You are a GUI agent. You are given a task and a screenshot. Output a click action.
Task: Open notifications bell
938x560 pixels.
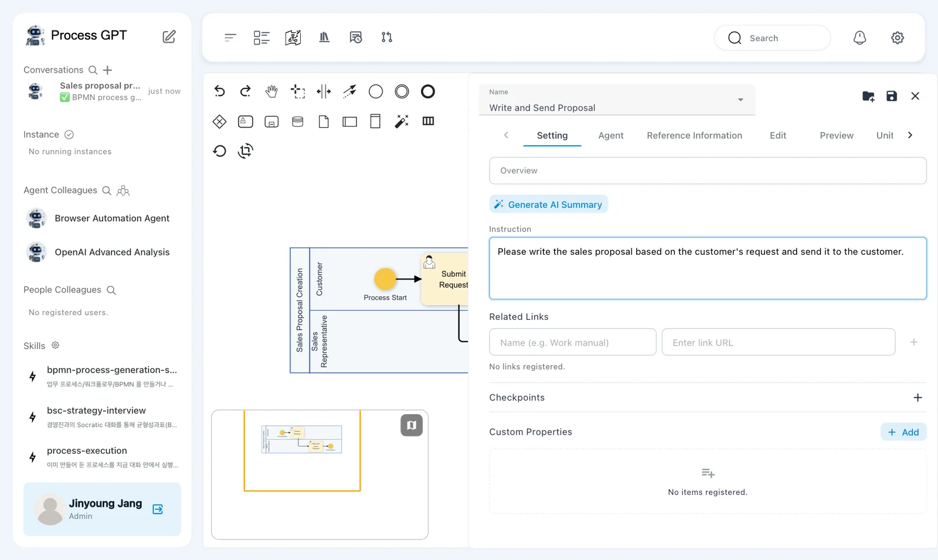pos(859,38)
